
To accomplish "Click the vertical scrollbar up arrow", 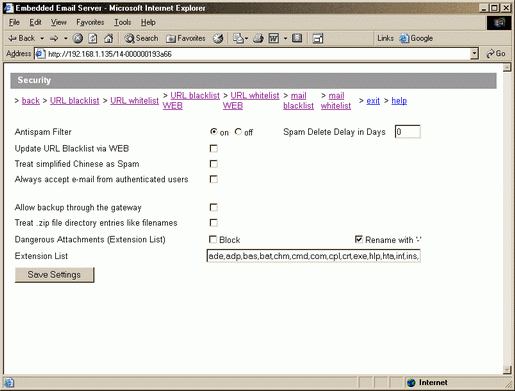I will (x=507, y=67).
